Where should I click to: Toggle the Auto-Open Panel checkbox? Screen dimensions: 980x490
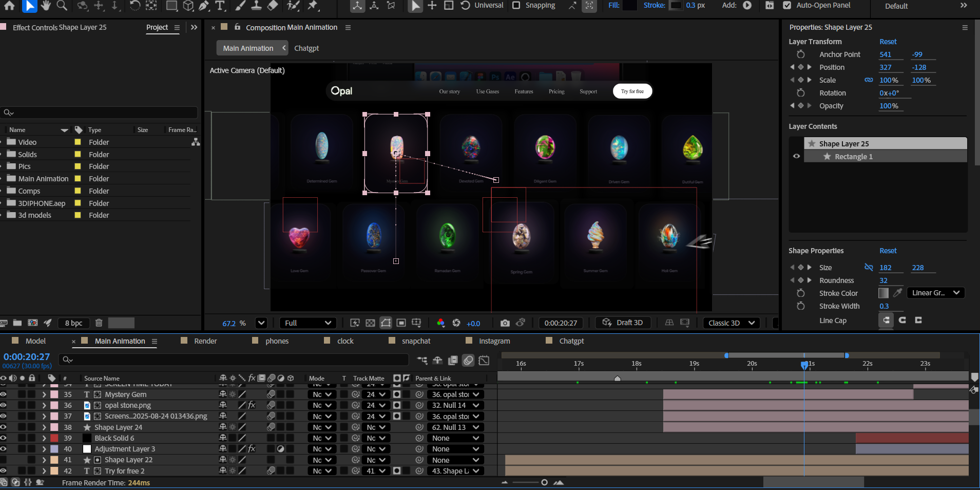tap(787, 5)
